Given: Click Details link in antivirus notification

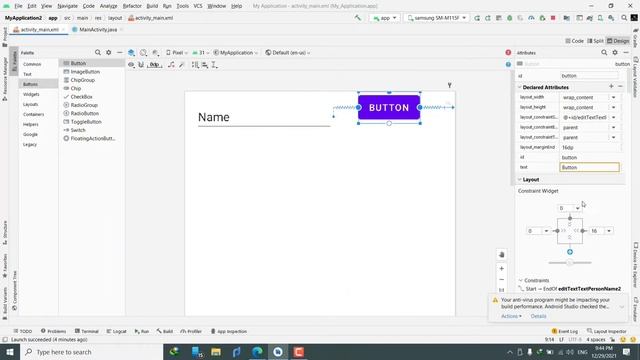Looking at the screenshot, I should (538, 316).
